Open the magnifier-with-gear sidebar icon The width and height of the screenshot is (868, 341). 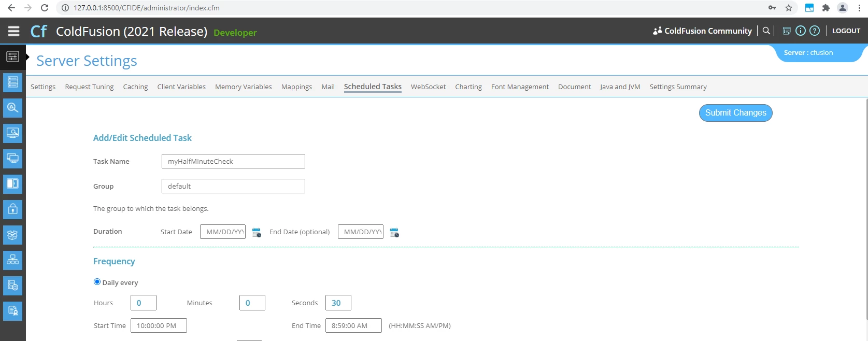click(x=12, y=108)
